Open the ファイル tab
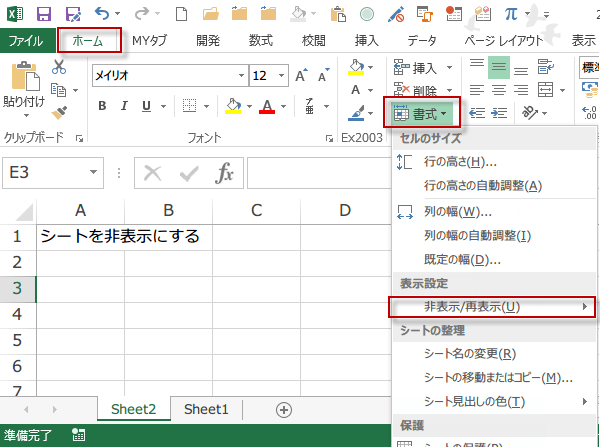The width and height of the screenshot is (600, 447). point(26,41)
